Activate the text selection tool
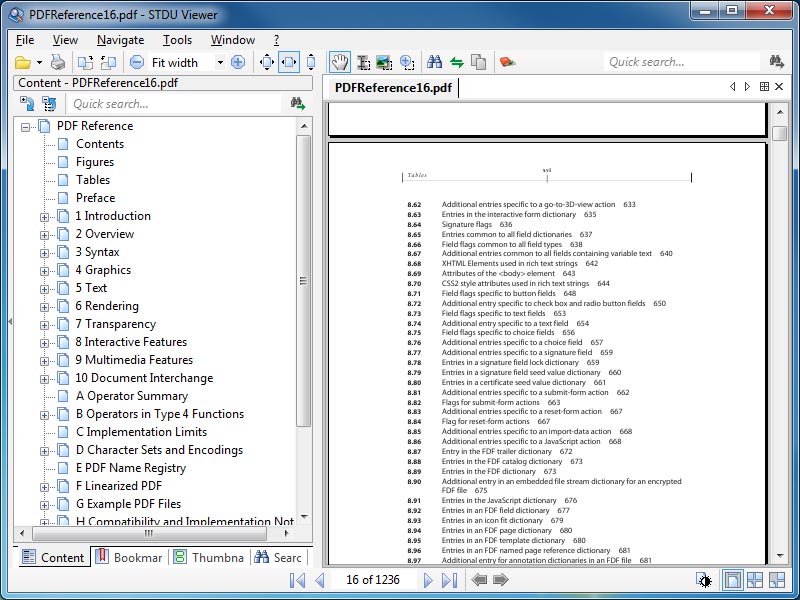Viewport: 800px width, 600px height. point(362,62)
